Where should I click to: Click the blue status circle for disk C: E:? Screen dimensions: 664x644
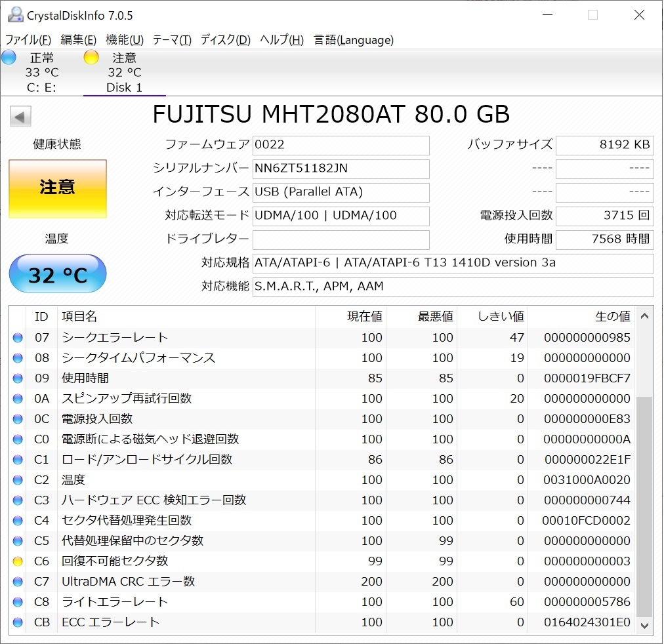point(9,57)
